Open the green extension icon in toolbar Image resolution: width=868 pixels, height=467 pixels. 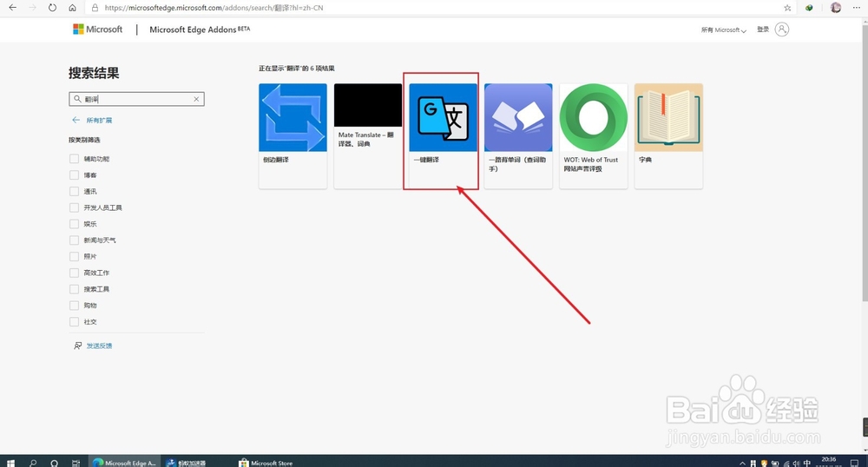point(809,8)
